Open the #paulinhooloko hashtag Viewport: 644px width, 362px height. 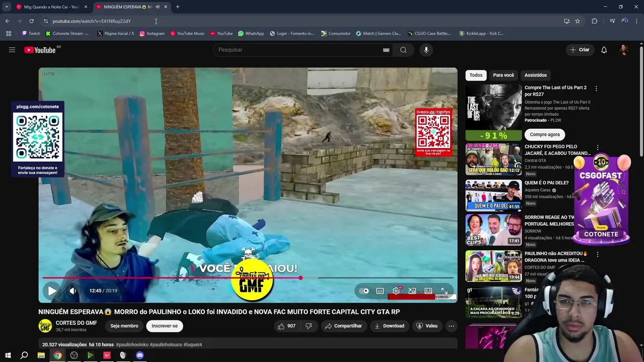click(x=132, y=344)
